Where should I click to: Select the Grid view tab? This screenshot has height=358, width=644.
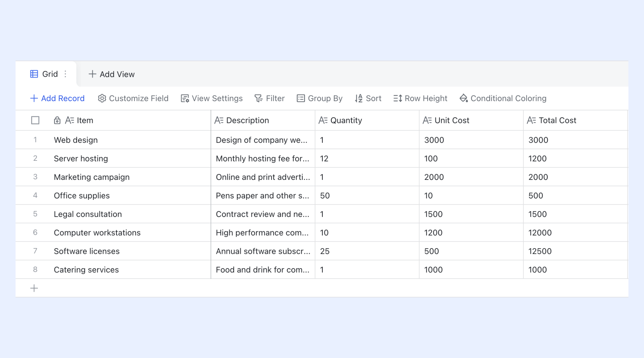[50, 74]
